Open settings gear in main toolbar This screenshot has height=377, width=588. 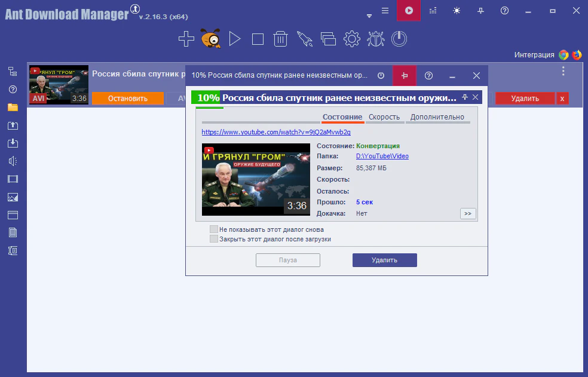coord(351,39)
